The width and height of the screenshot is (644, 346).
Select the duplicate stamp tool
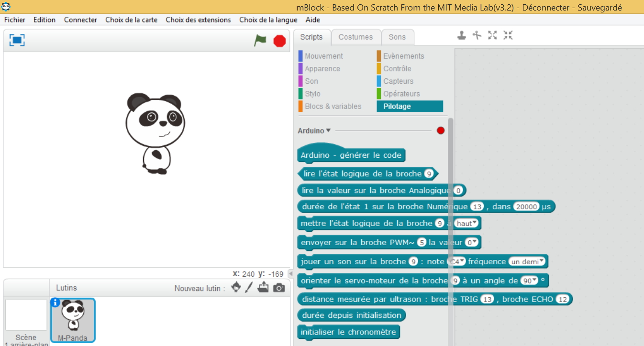point(461,35)
